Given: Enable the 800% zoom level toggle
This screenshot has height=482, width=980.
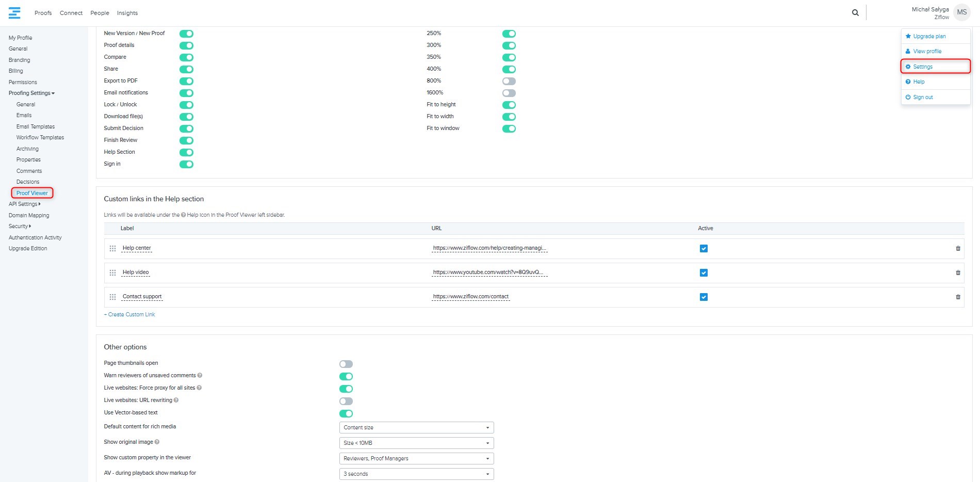Looking at the screenshot, I should (x=509, y=81).
